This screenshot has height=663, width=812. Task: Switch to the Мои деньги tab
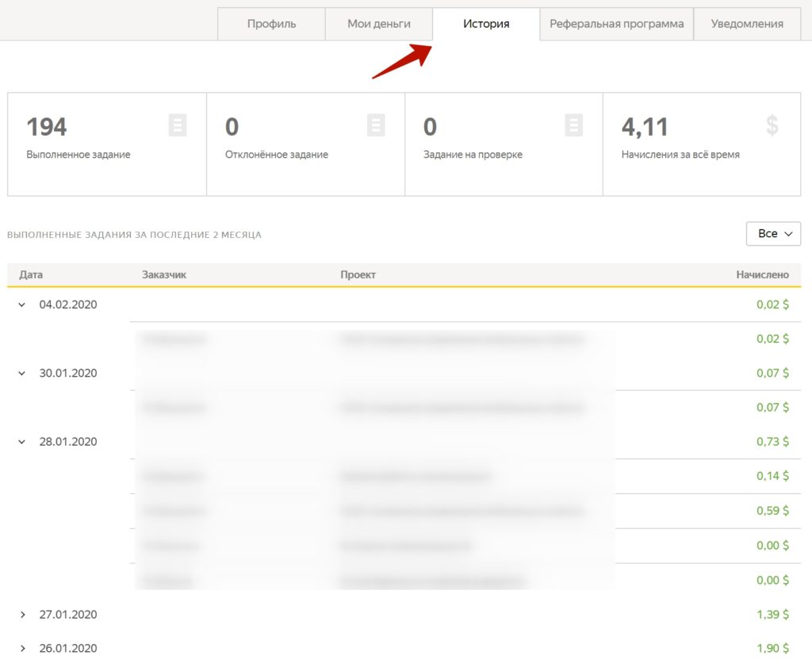coord(379,24)
